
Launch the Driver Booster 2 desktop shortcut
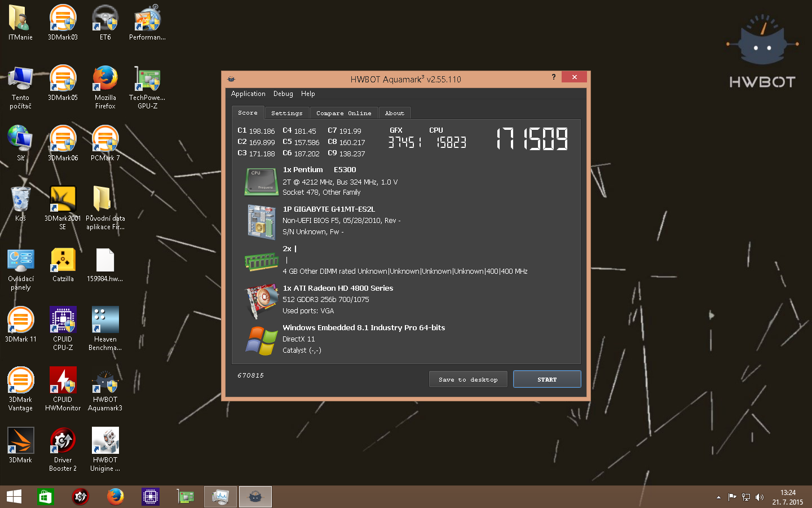coord(63,449)
